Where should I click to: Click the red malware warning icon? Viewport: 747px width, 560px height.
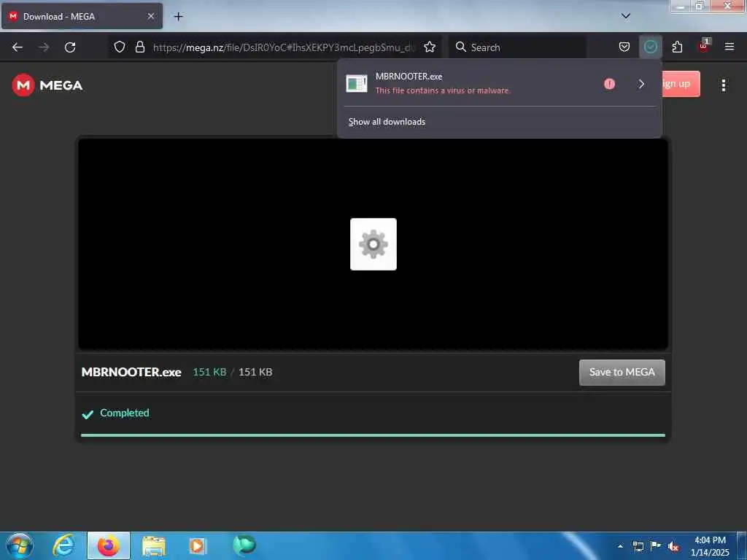click(x=609, y=84)
